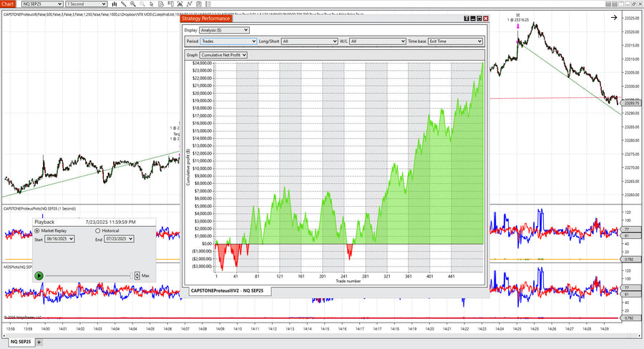The height and width of the screenshot is (349, 644).
Task: Select the cursor pointer tool icon
Action: tap(152, 4)
